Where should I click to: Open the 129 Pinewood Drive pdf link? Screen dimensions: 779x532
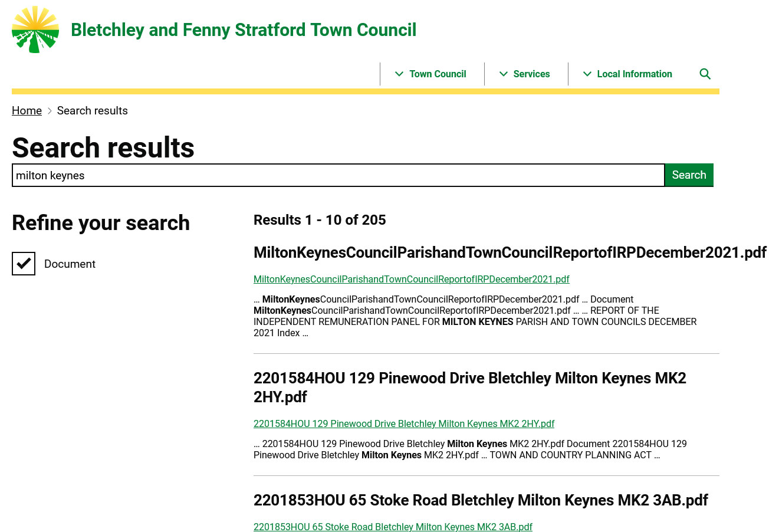tap(404, 423)
